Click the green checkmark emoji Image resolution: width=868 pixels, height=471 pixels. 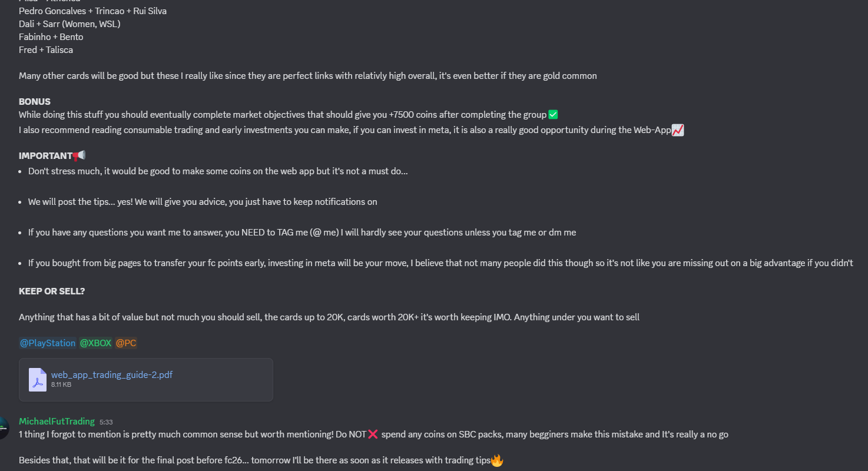coord(553,114)
